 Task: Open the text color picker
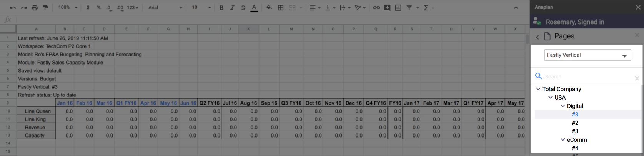point(254,8)
